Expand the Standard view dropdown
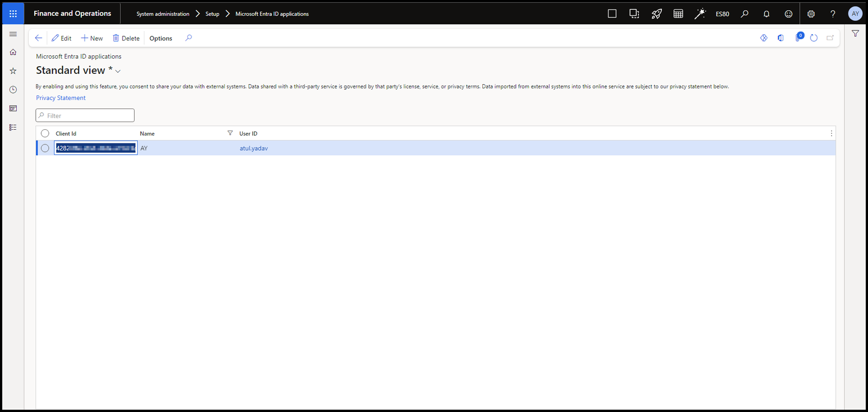This screenshot has height=412, width=868. pos(118,71)
